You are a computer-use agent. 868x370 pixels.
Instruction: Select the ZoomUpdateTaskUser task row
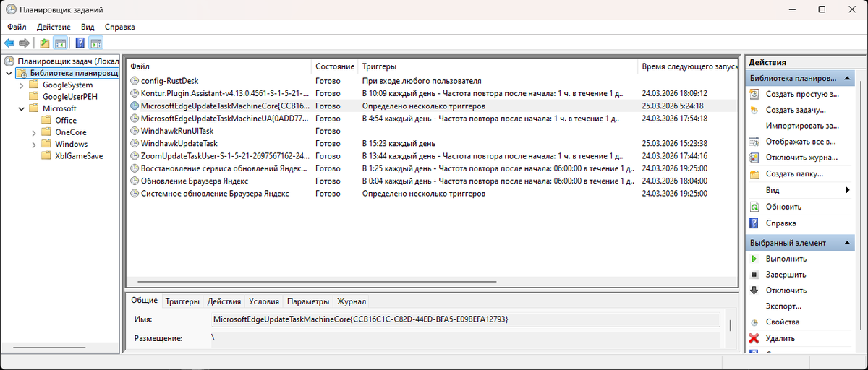coord(432,155)
